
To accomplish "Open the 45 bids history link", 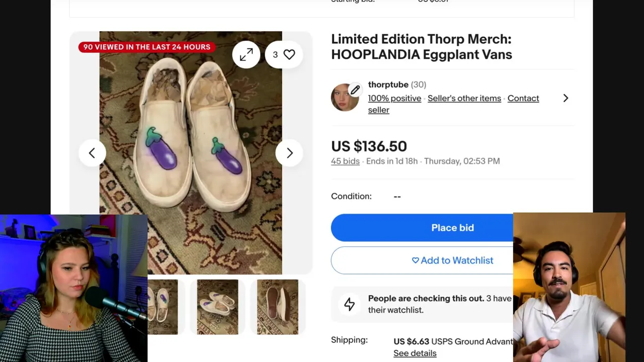I will (x=345, y=161).
